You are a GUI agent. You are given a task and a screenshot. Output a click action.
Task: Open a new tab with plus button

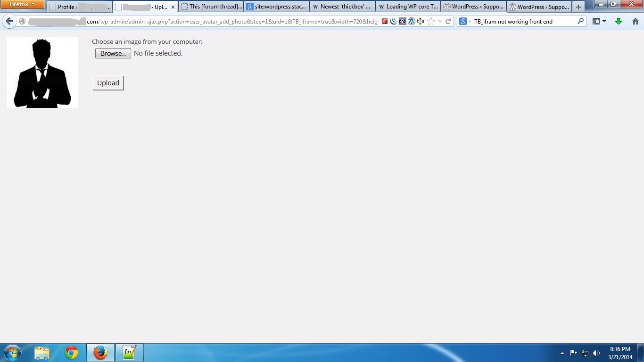[x=578, y=7]
